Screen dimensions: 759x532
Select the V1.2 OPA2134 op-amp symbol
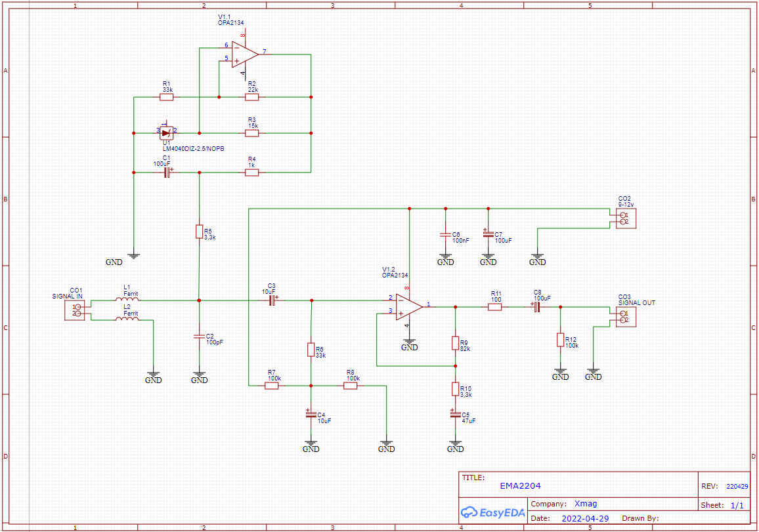point(409,306)
